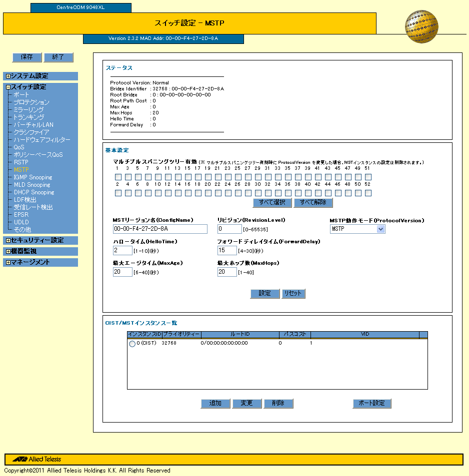
Task: Expand the セキュリティー設定 menu section
Action: (8, 240)
